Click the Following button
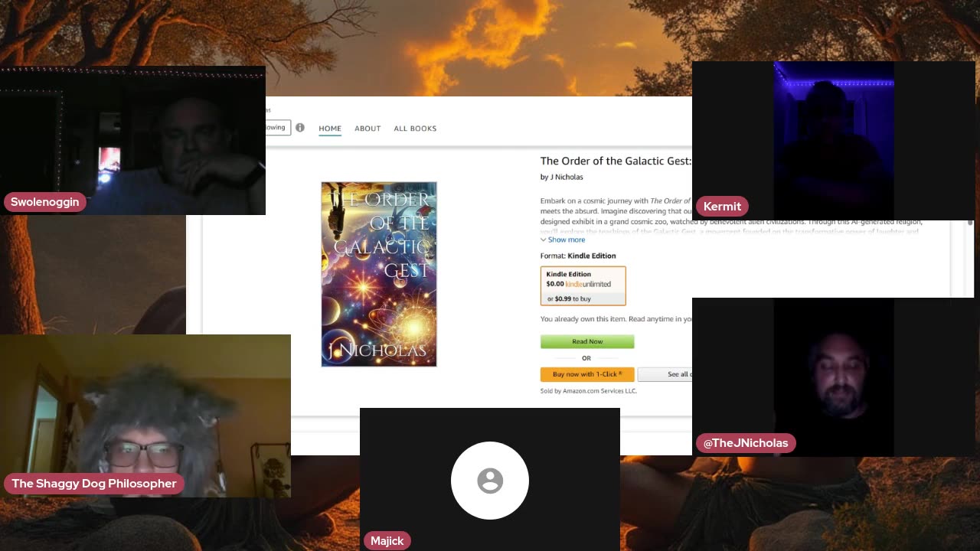Image resolution: width=980 pixels, height=551 pixels. point(277,128)
